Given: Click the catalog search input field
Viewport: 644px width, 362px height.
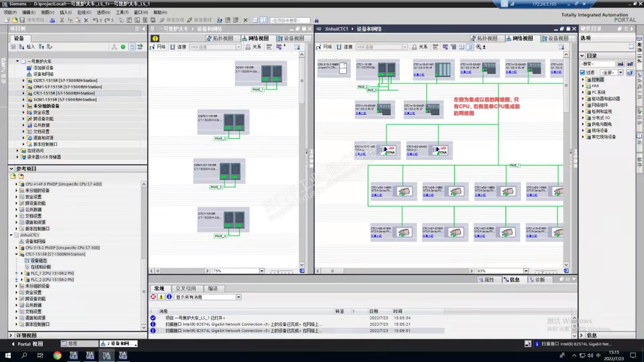Looking at the screenshot, I should tap(598, 64).
